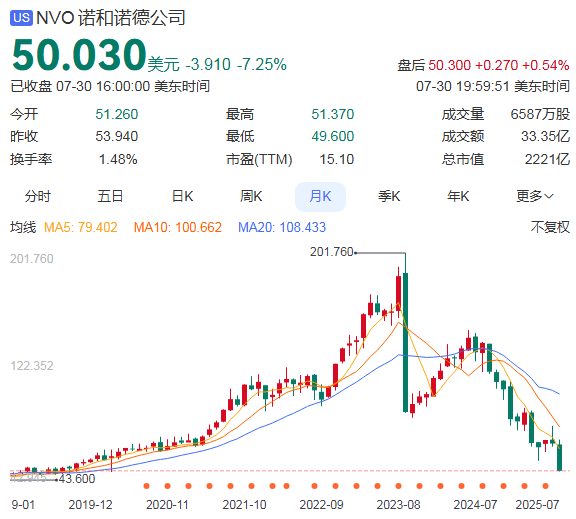Click the 43.600 low price marker
Screen dimensions: 576x519
(x=77, y=479)
